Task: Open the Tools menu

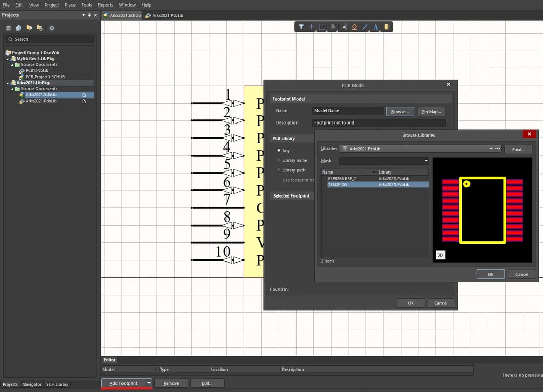Action: (x=86, y=5)
